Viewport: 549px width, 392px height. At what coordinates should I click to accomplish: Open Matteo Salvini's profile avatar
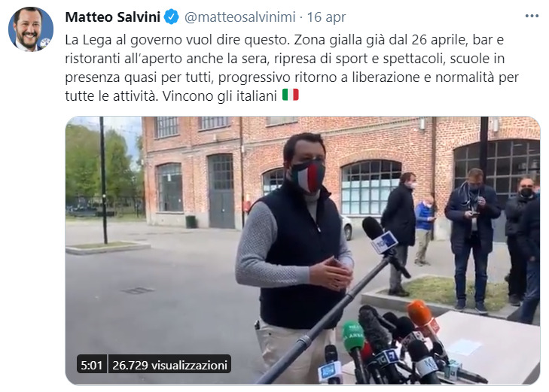coord(31,29)
